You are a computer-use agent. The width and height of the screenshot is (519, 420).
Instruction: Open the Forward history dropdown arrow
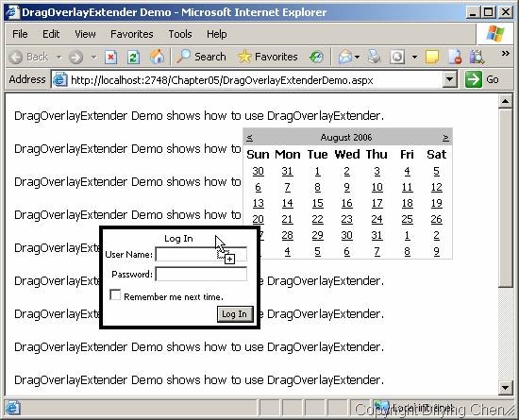[93, 58]
